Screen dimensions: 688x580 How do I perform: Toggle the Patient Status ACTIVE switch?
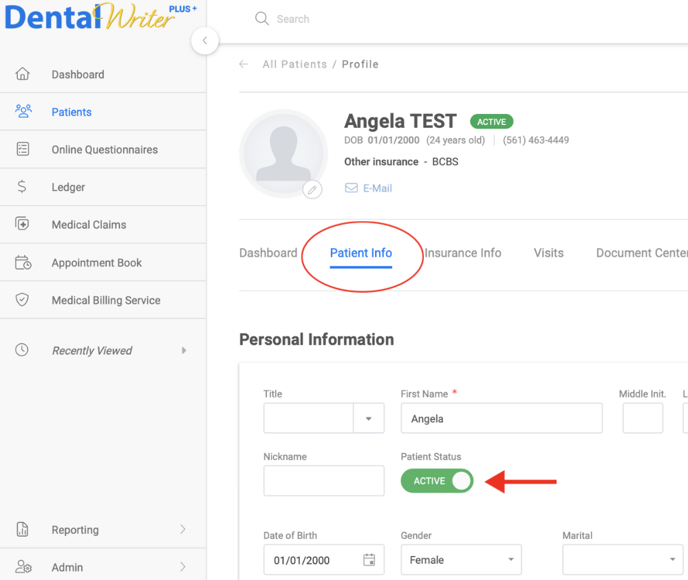pyautogui.click(x=437, y=481)
